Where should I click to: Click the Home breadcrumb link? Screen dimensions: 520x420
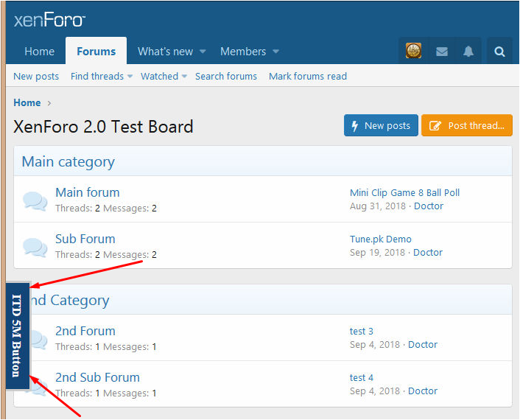pyautogui.click(x=27, y=103)
